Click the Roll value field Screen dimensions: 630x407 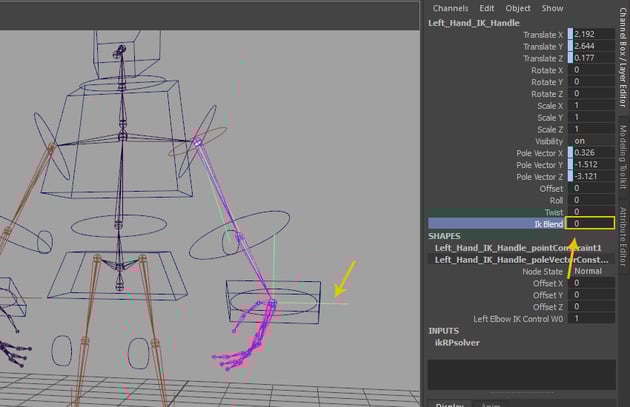coord(591,200)
